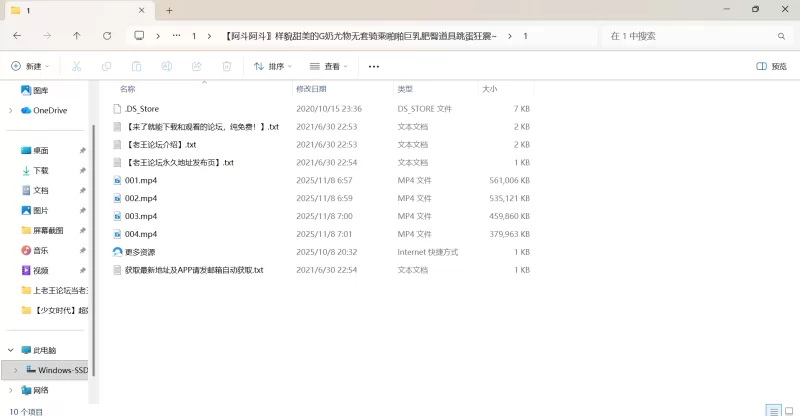
Task: Open the See more (…) toolbar menu
Action: pos(374,67)
